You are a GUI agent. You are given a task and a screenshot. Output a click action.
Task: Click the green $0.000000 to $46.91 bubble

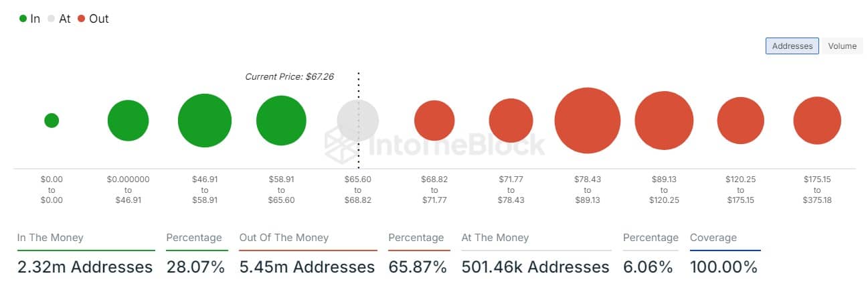(x=128, y=121)
